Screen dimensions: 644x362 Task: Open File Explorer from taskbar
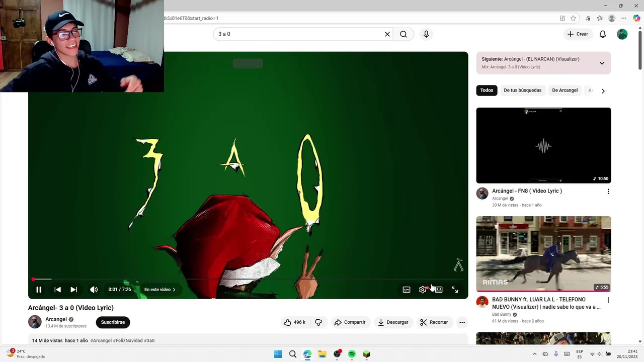pos(322,354)
